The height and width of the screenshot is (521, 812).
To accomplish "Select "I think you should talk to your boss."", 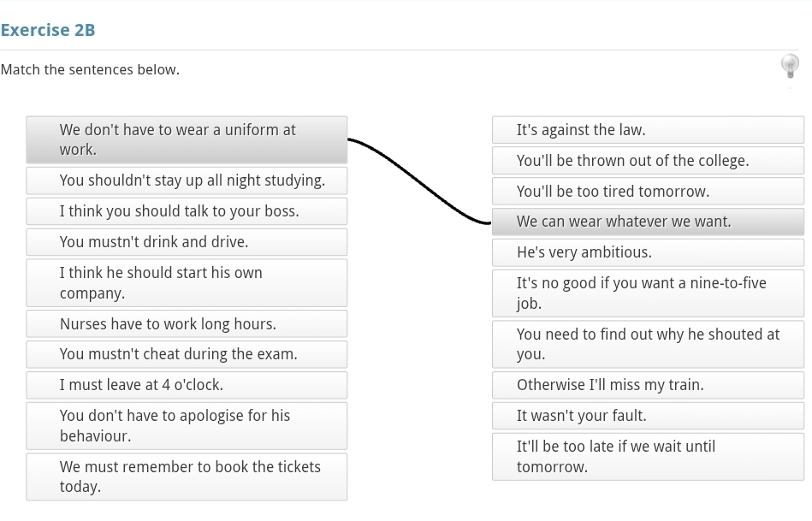I will (187, 211).
